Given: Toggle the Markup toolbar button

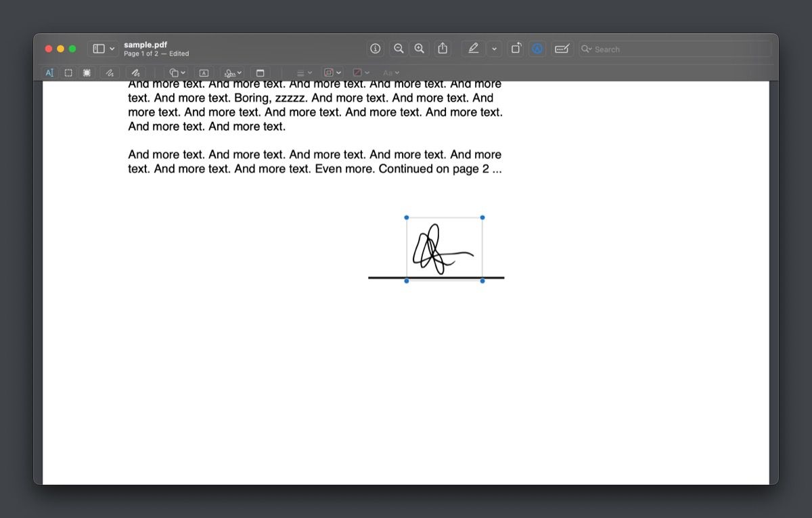Looking at the screenshot, I should click(537, 49).
